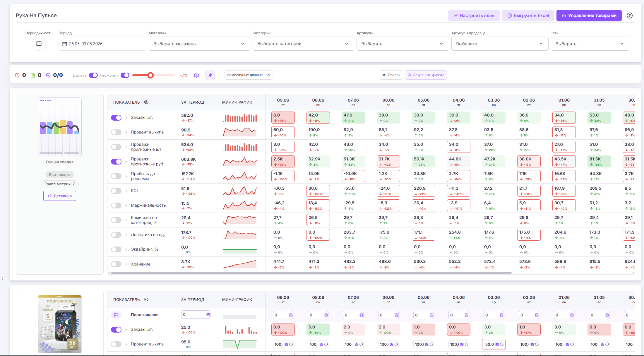Click the save icon in План заказов period field
Viewport: 644px width, 356px height.
tap(208, 314)
